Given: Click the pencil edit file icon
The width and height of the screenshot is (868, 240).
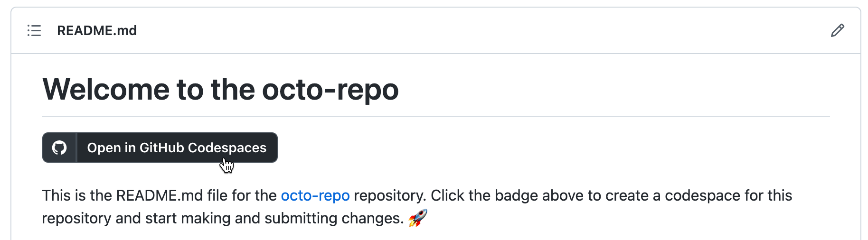Looking at the screenshot, I should [837, 31].
